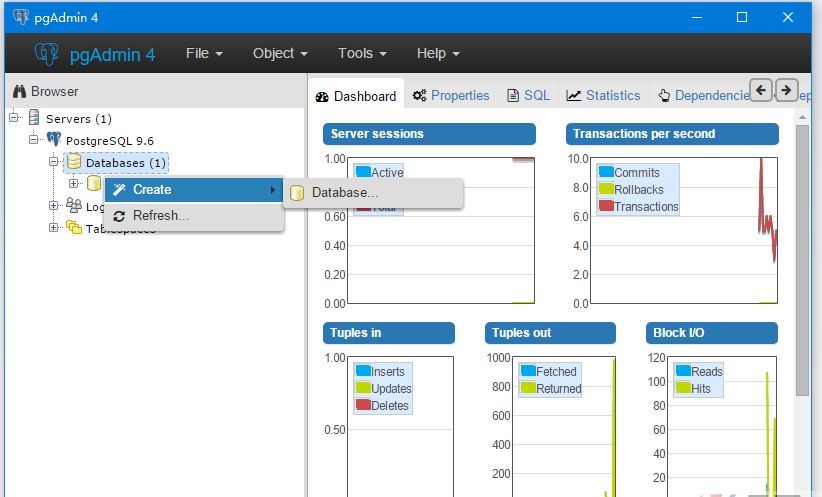The width and height of the screenshot is (822, 497).
Task: Click the Browser panel title
Action: pos(55,92)
